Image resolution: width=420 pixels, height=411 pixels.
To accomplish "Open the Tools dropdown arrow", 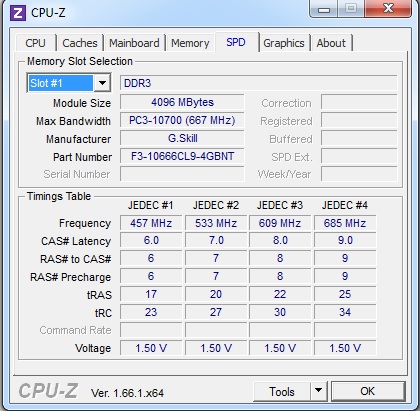I will coord(319,391).
